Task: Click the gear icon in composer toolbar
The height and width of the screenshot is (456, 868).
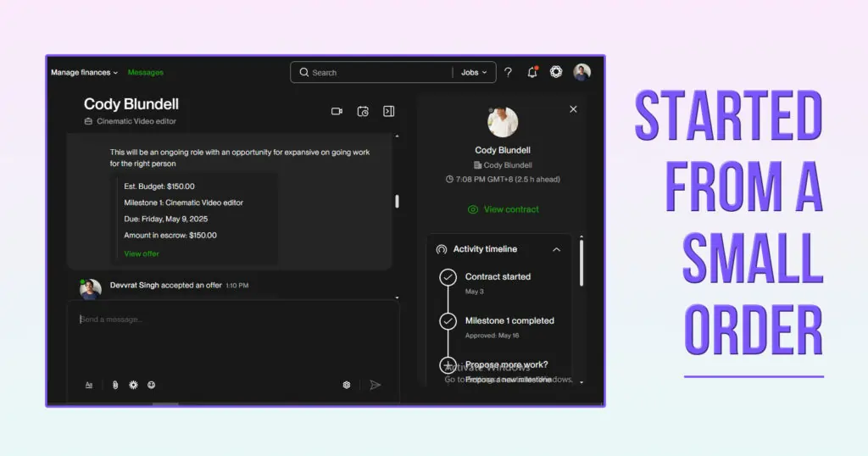Action: point(133,385)
